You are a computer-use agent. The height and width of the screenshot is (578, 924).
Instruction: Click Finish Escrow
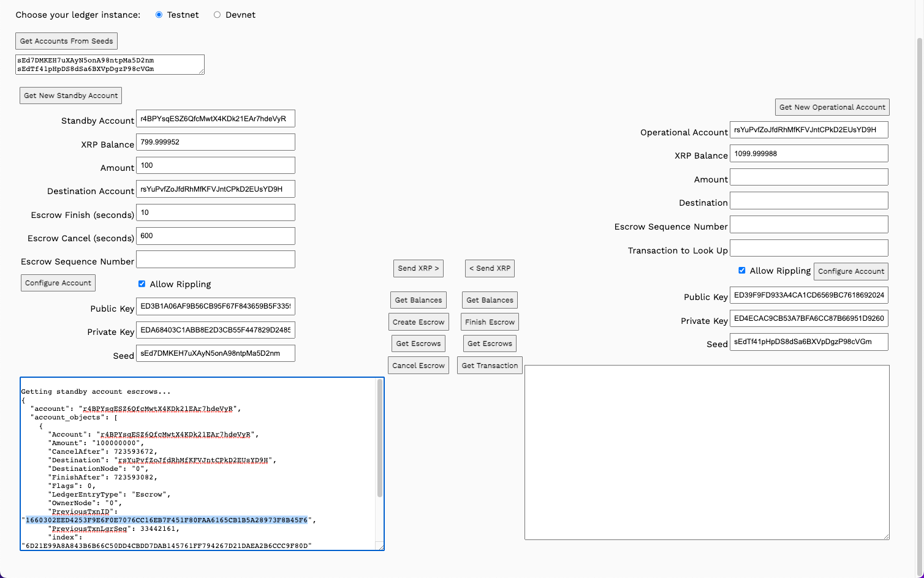490,321
